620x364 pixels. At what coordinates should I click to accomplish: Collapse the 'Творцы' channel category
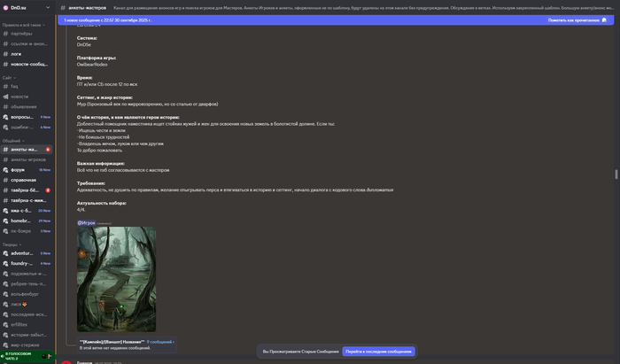coord(11,244)
